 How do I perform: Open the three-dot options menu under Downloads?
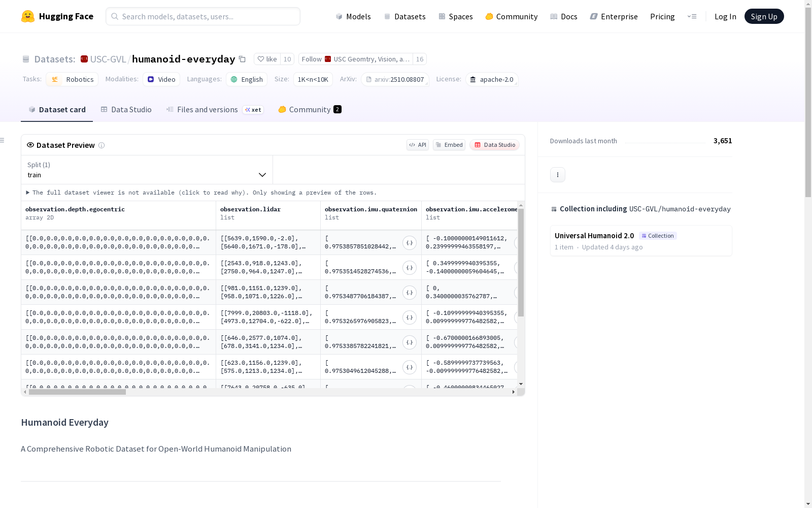coord(558,175)
